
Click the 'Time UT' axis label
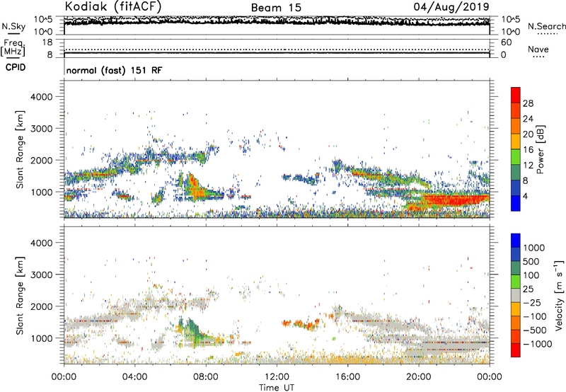(277, 388)
